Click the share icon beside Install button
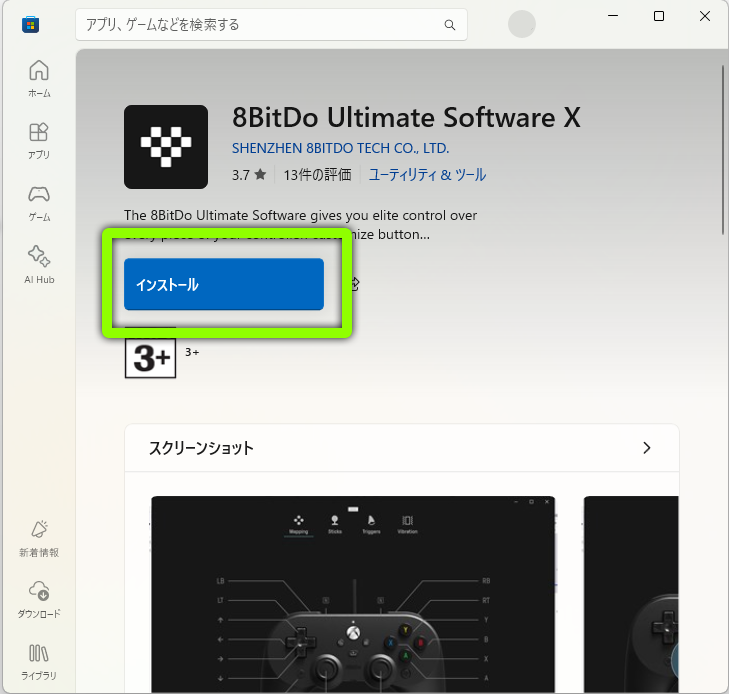729x694 pixels. [353, 284]
